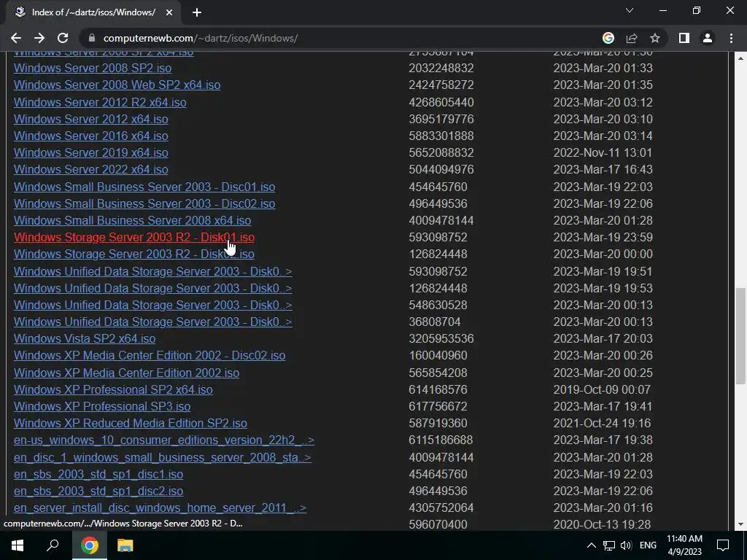Click the scrollbar up arrow
This screenshot has height=560, width=747.
740,58
